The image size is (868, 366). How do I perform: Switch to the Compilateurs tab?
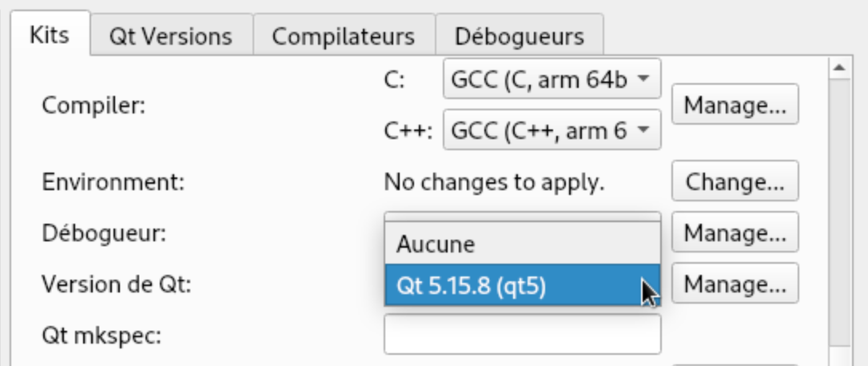point(344,37)
